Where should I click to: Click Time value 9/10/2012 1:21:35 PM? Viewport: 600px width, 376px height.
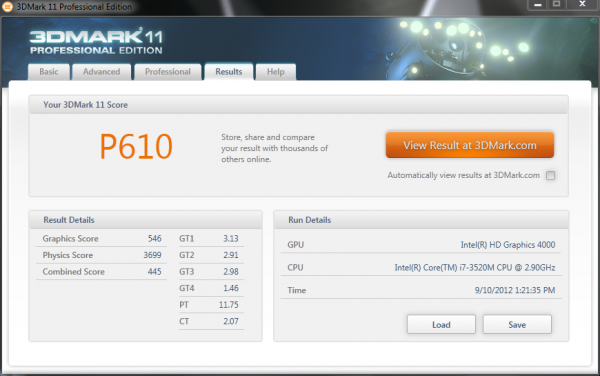[x=515, y=290]
